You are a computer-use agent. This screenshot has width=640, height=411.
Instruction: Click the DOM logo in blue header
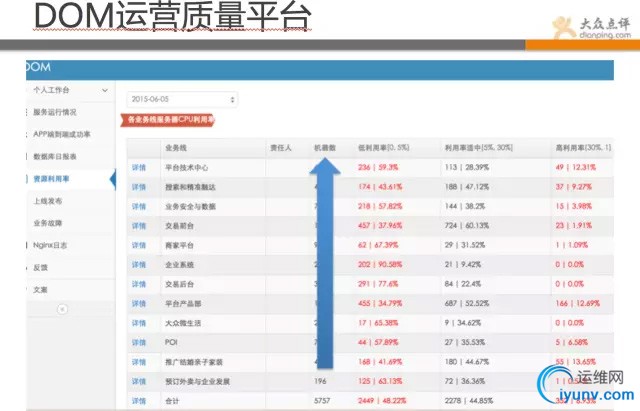tap(39, 67)
